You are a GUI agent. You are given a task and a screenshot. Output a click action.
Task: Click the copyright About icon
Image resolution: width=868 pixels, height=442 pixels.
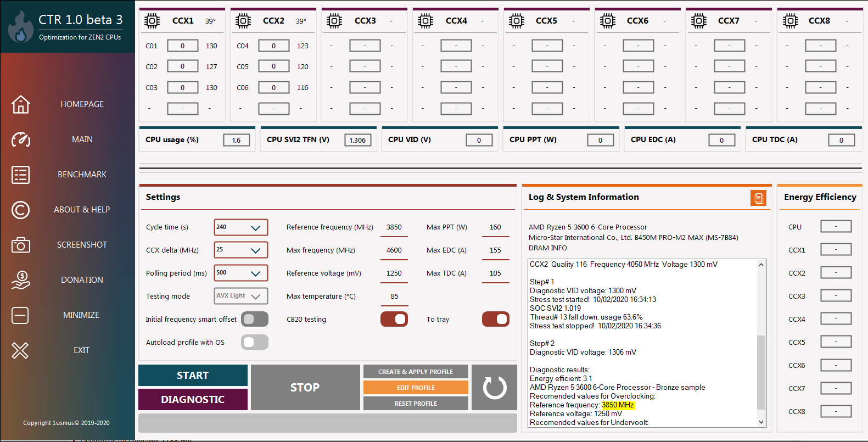pos(21,210)
